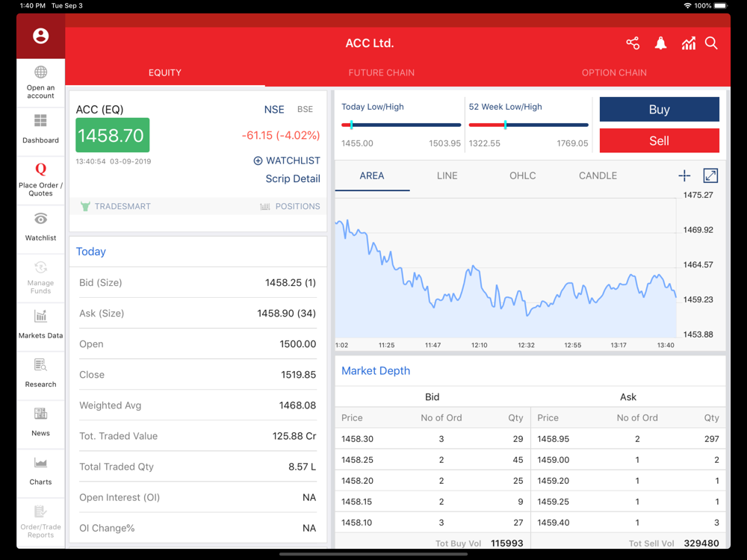Tap the Tot Buy Vol 115993 figure
The height and width of the screenshot is (560, 747).
click(507, 544)
